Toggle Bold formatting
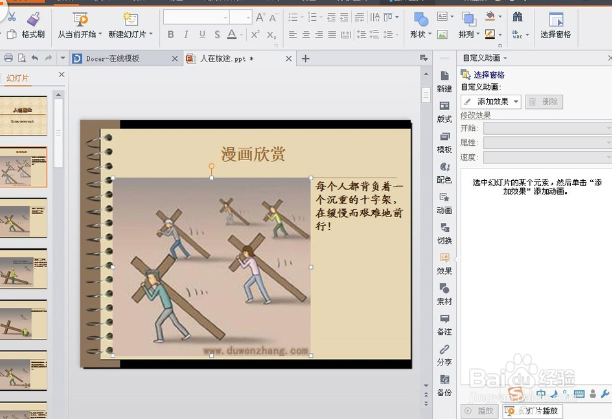This screenshot has height=419, width=612. coord(171,34)
